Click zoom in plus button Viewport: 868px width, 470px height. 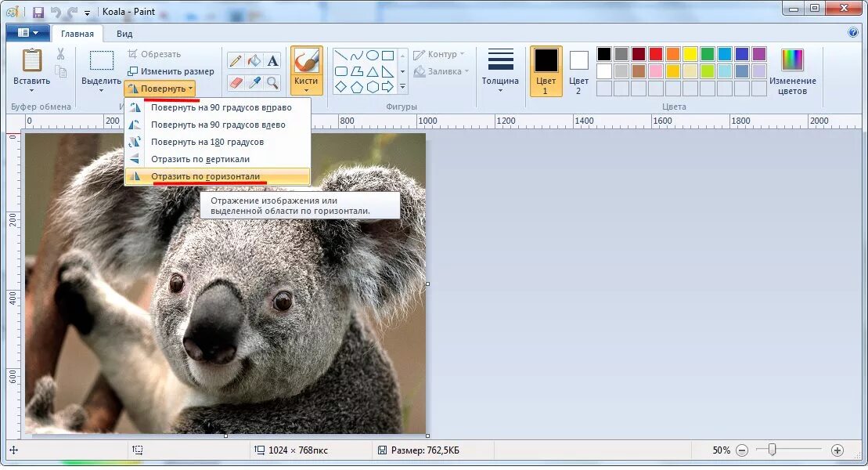pyautogui.click(x=837, y=450)
